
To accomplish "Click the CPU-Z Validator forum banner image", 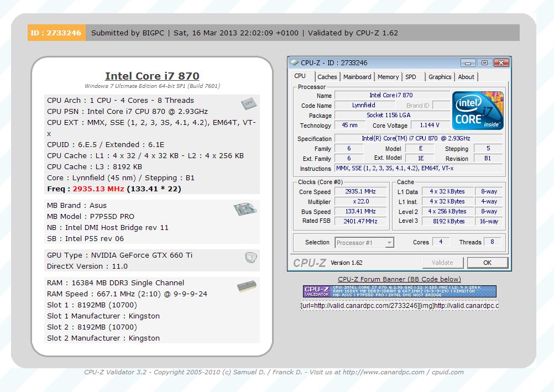I will point(399,291).
